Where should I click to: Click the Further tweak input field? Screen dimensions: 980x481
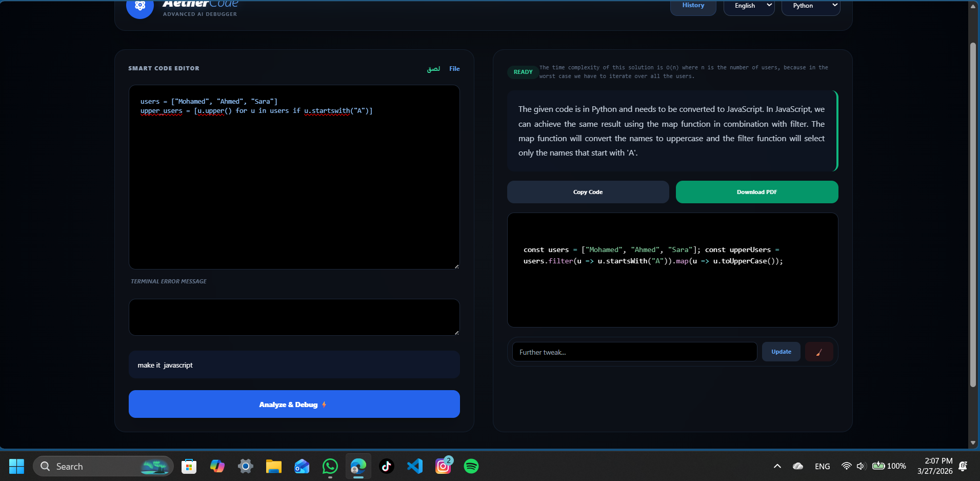click(634, 352)
